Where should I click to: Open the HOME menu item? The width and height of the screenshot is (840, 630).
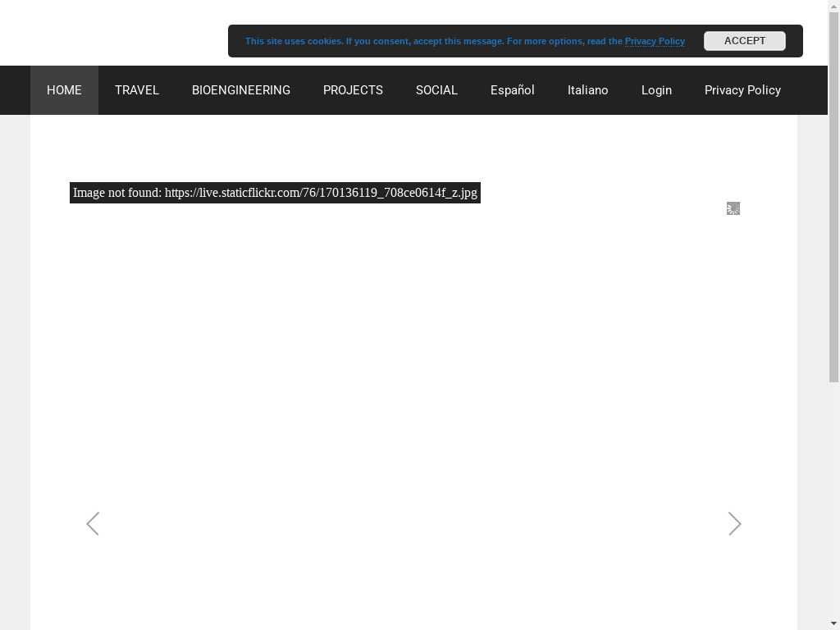coord(64,90)
